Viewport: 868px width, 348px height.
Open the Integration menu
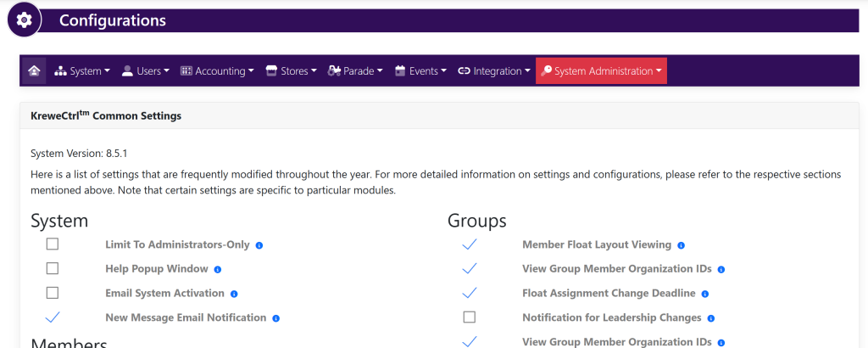pyautogui.click(x=494, y=71)
